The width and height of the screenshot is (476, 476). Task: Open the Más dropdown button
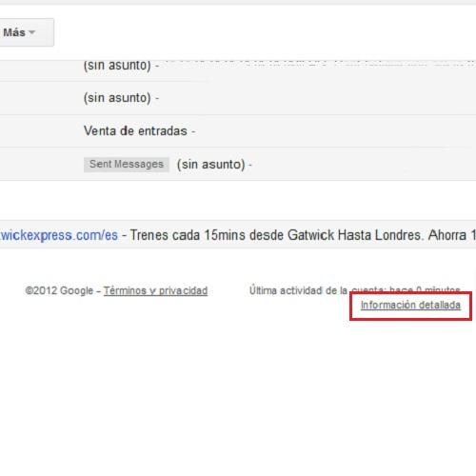coord(26,32)
